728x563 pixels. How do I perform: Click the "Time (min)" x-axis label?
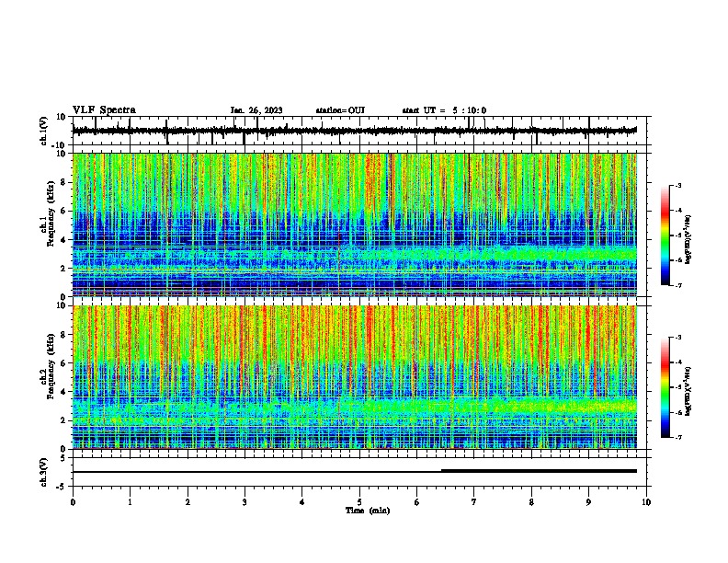(x=368, y=511)
